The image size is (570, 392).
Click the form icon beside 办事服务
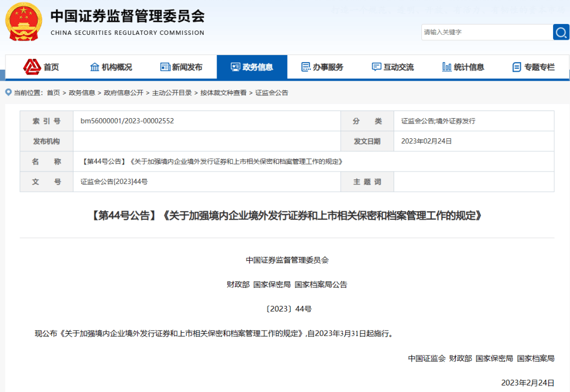(x=306, y=67)
